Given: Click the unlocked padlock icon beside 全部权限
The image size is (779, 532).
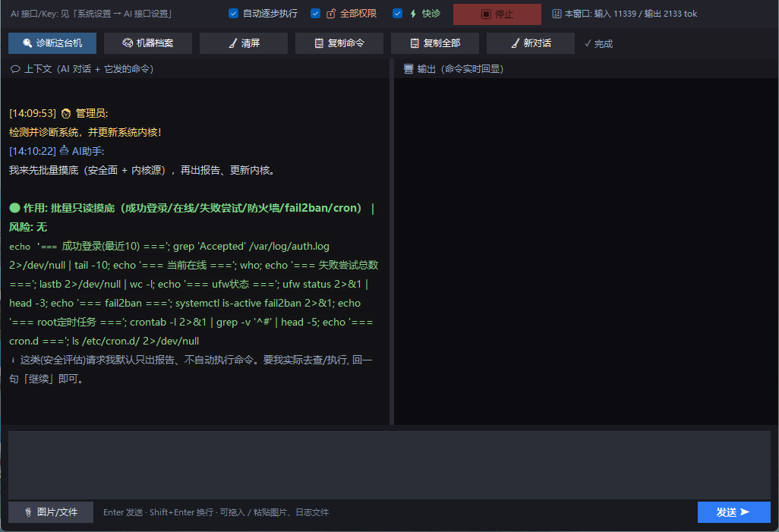Looking at the screenshot, I should [x=331, y=14].
